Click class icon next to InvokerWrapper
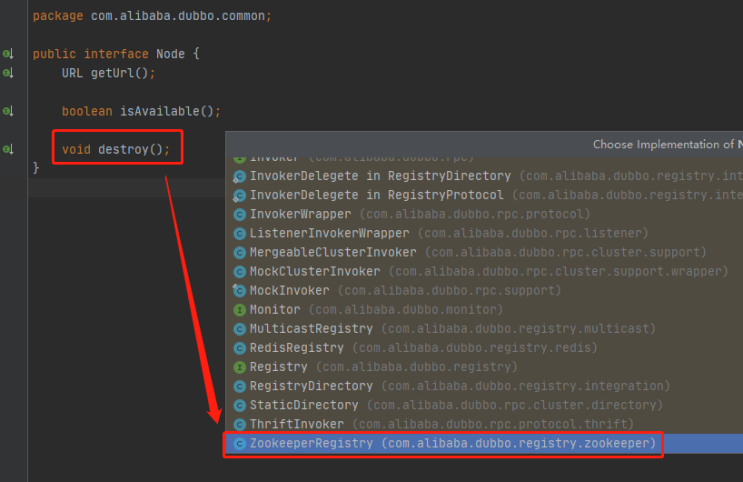 click(x=239, y=214)
